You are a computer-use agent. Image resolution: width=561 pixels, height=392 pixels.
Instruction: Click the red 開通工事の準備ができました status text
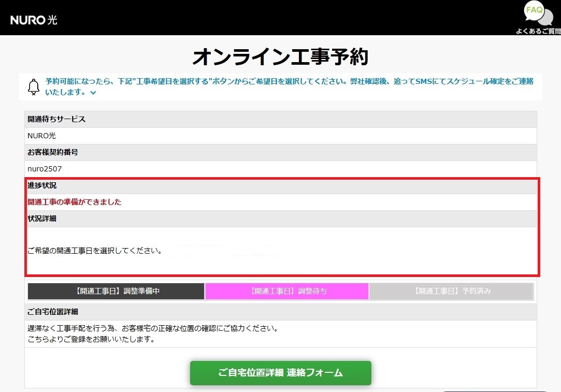pos(75,202)
